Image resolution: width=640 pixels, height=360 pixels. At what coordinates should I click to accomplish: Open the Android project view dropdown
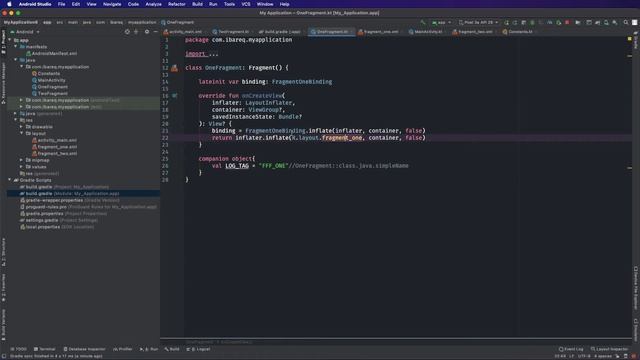25,32
